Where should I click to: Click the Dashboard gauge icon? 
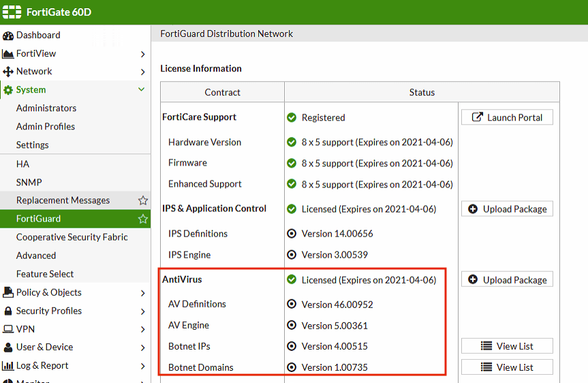(x=8, y=35)
